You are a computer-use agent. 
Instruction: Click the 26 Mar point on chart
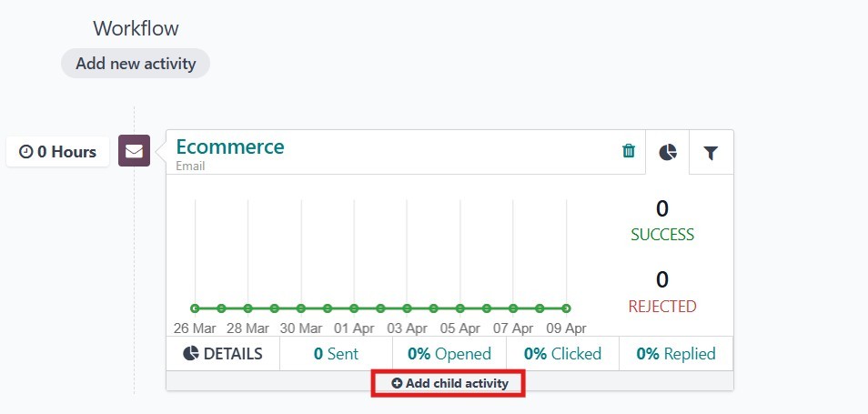(x=195, y=308)
